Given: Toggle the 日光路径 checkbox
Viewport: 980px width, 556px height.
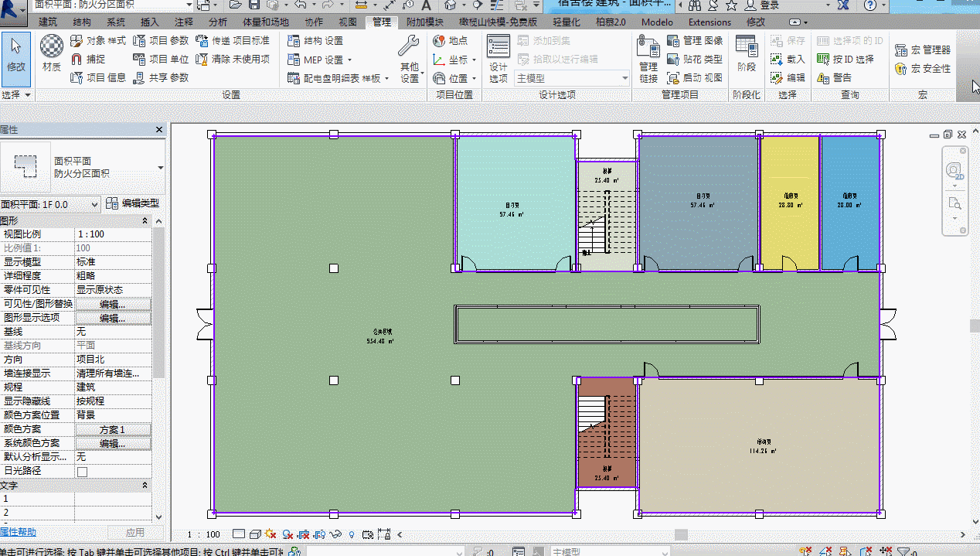Looking at the screenshot, I should (x=82, y=471).
